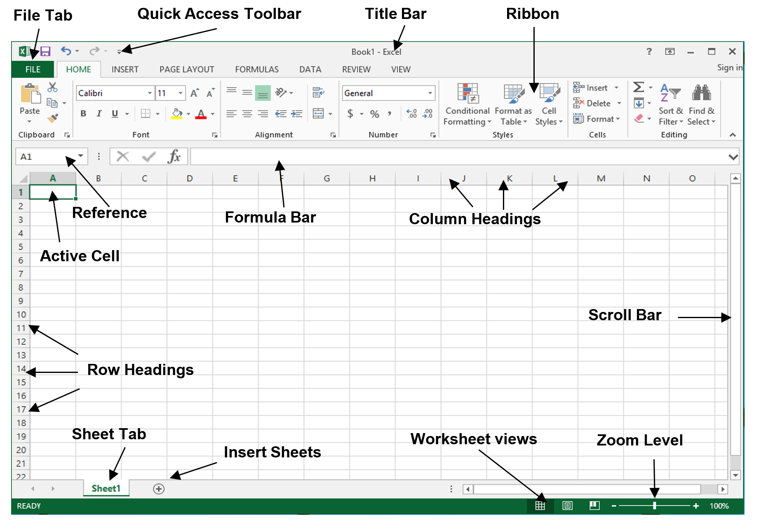Viewport: 761px width, 532px height.
Task: Click the Percent Style icon
Action: (374, 114)
